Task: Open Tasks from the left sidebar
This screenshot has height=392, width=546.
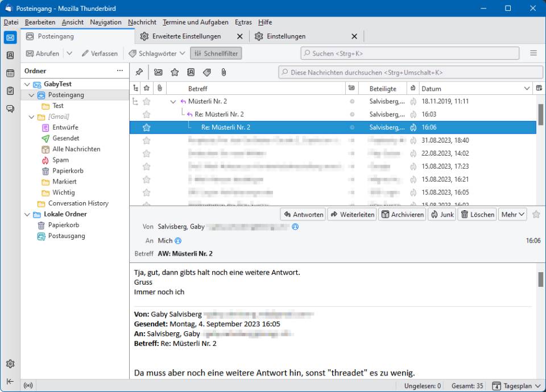Action: point(10,90)
